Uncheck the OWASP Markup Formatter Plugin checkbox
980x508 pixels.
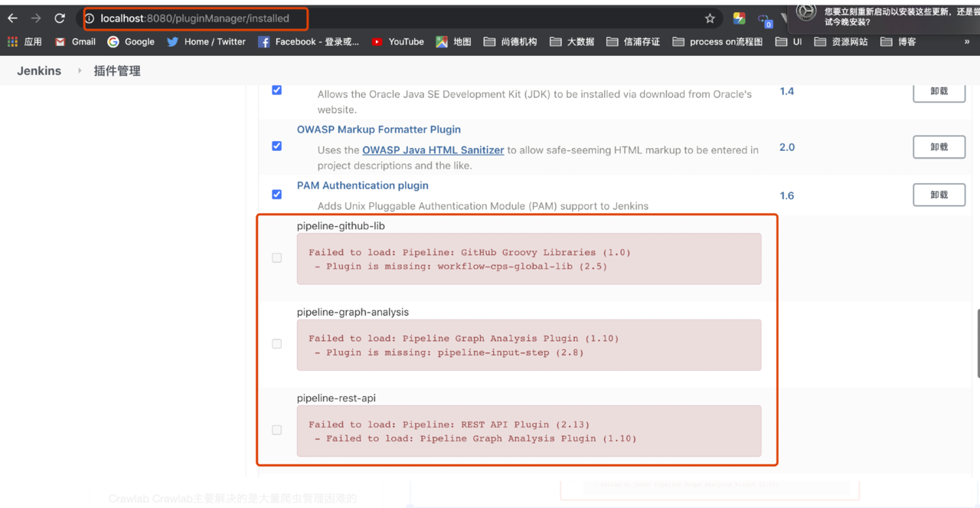(x=277, y=146)
